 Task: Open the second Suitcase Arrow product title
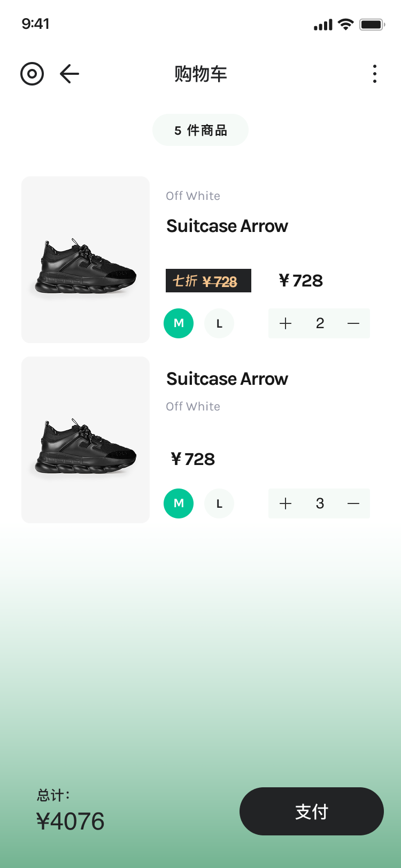[227, 379]
